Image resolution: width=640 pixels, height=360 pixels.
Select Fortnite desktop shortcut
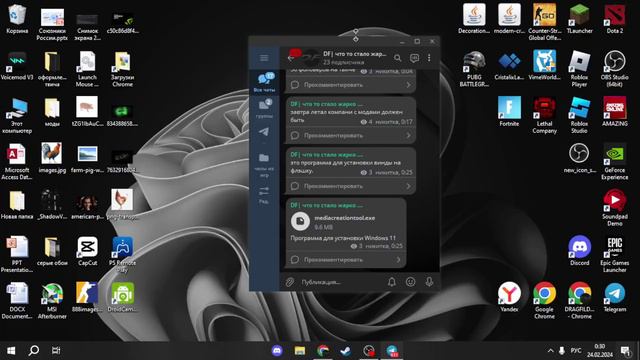tap(509, 111)
